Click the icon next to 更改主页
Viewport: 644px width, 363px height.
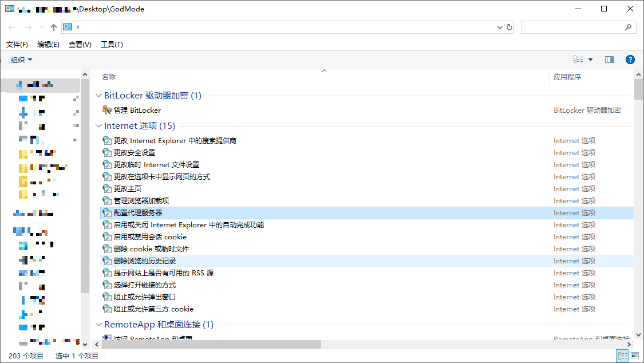click(x=106, y=189)
